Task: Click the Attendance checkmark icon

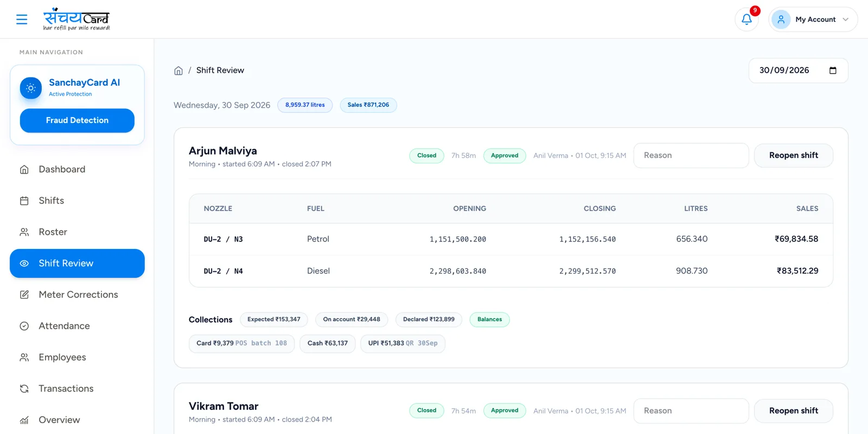Action: (24, 326)
